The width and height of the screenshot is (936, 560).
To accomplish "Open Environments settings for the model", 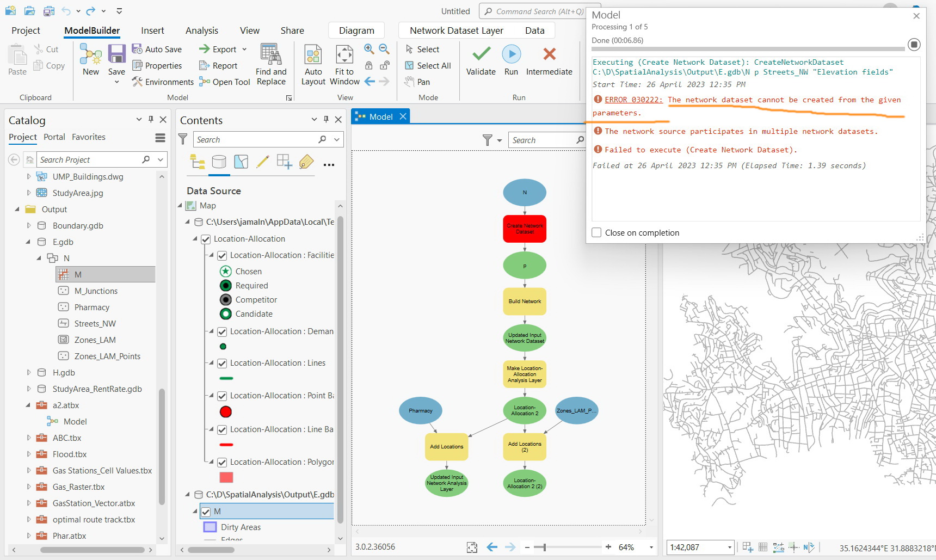I will click(x=163, y=82).
